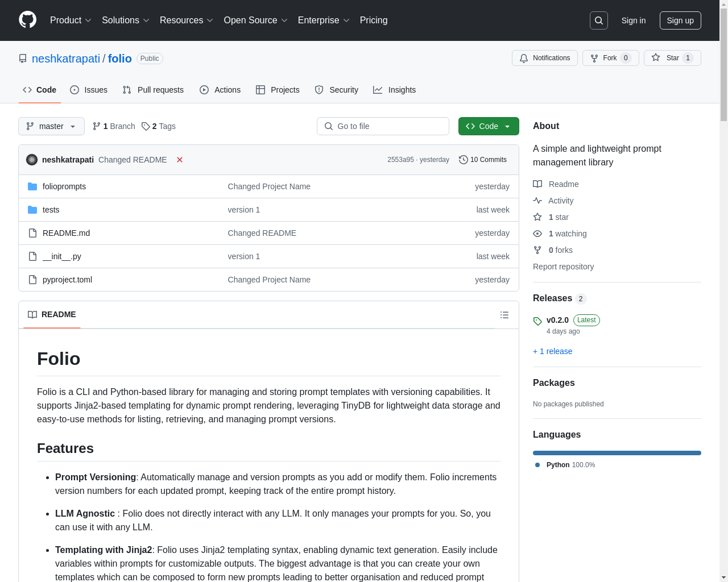Open the master branch dropdown
728x582 pixels.
click(x=51, y=126)
